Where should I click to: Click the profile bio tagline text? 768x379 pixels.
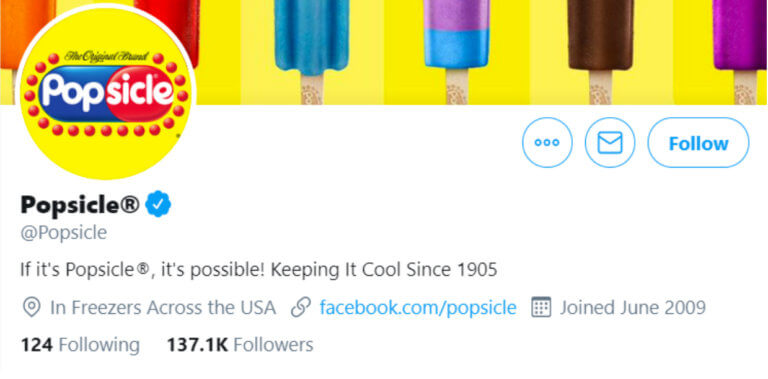[x=259, y=270]
